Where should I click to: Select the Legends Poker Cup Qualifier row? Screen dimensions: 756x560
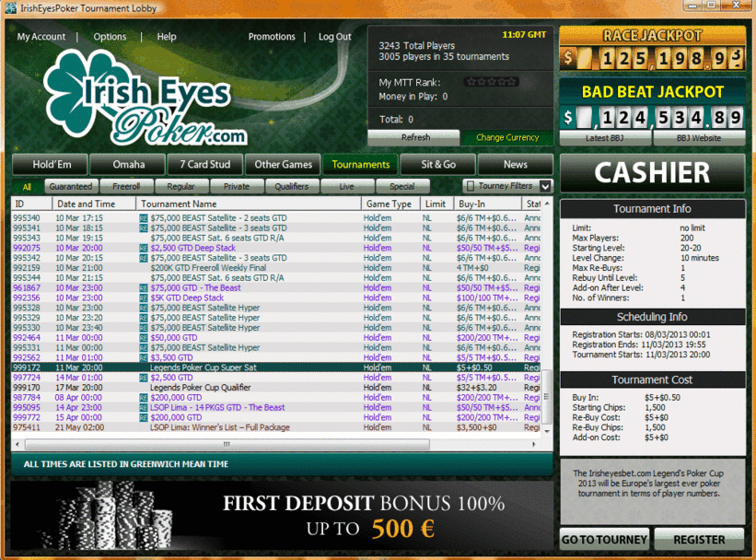tap(276, 388)
